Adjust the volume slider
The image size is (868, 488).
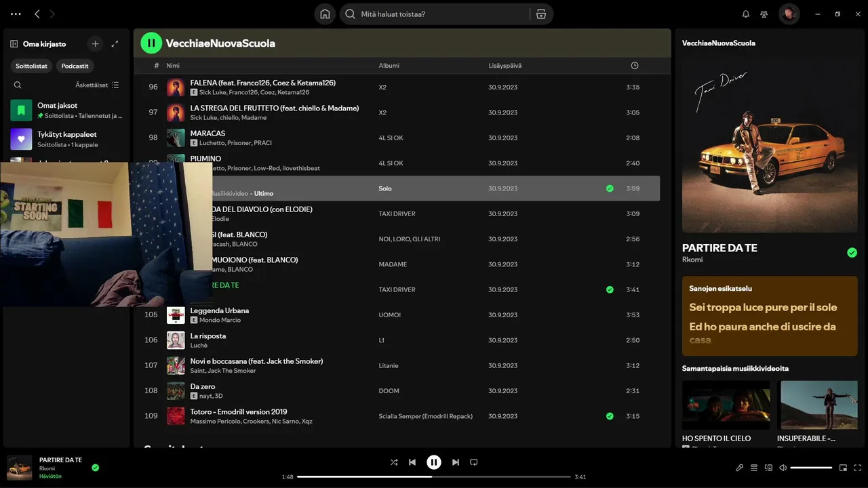(811, 468)
